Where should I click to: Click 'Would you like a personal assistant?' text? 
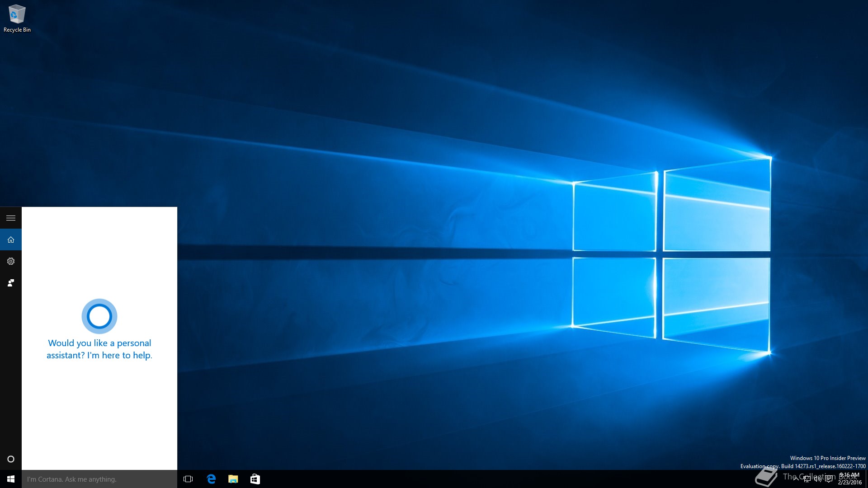pyautogui.click(x=99, y=349)
